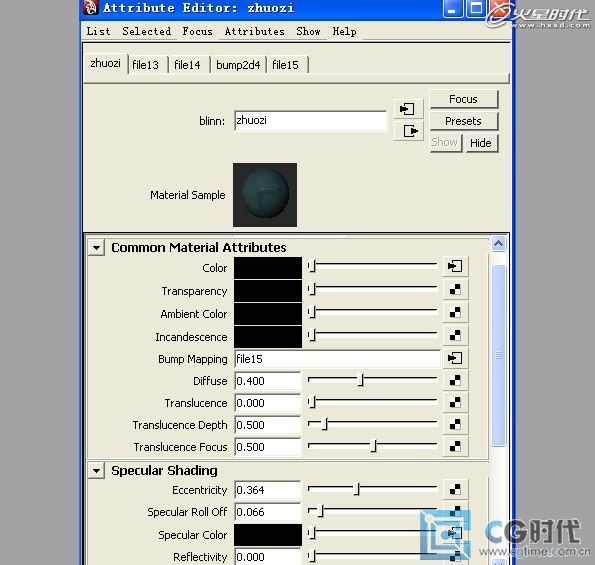Click the Eccentricity value field 0.364
This screenshot has width=595, height=565.
268,490
